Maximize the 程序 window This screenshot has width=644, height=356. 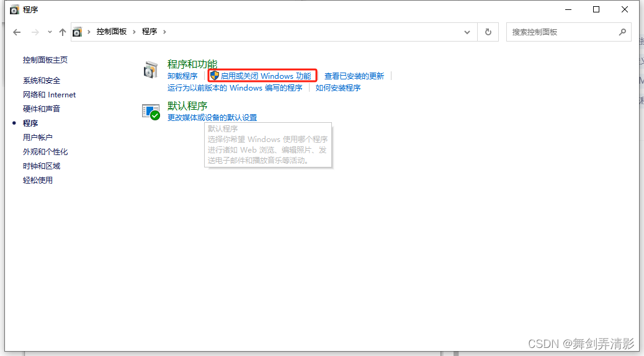coord(596,9)
